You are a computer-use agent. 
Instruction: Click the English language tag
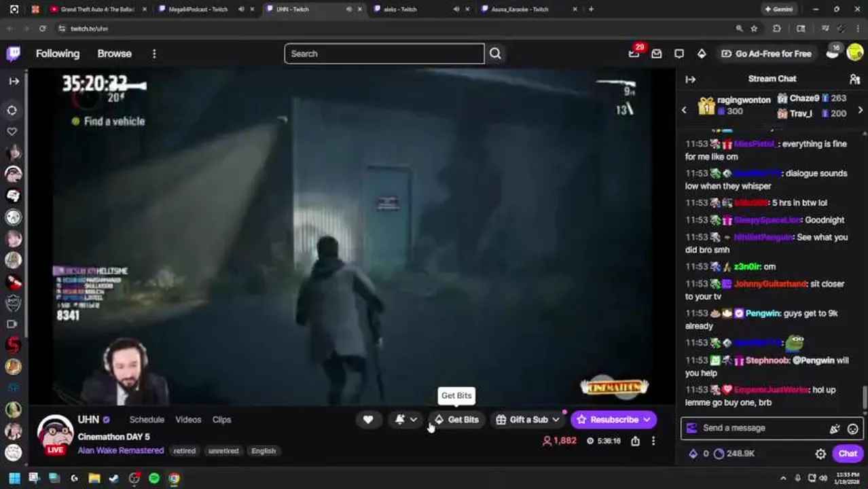pos(264,451)
